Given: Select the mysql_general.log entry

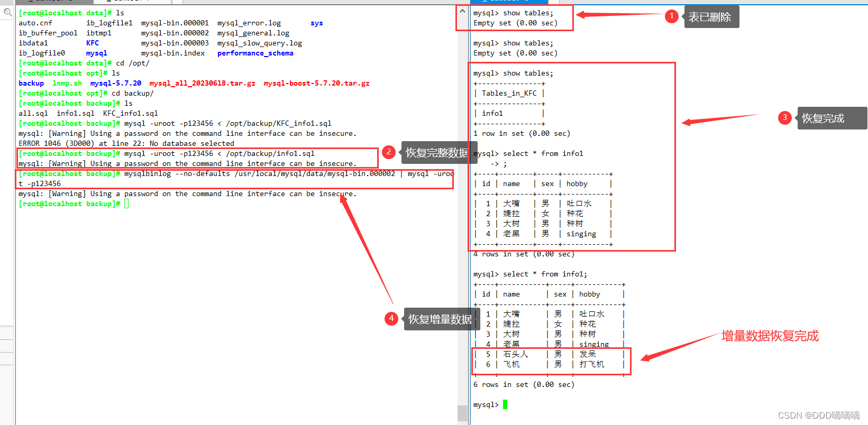Looking at the screenshot, I should pos(253,33).
